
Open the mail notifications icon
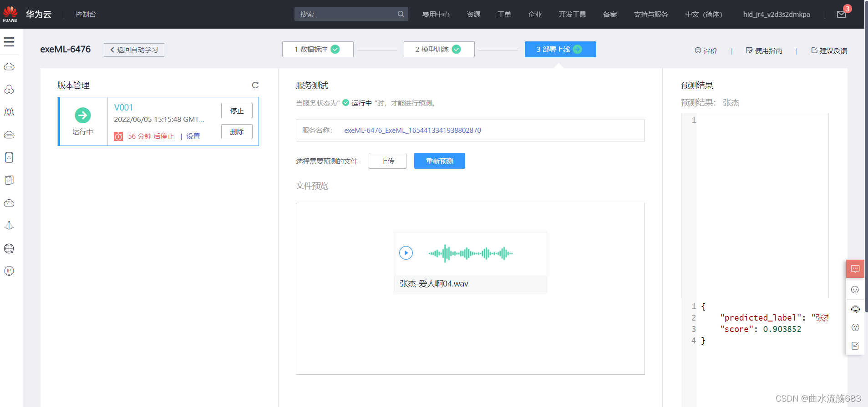click(841, 14)
